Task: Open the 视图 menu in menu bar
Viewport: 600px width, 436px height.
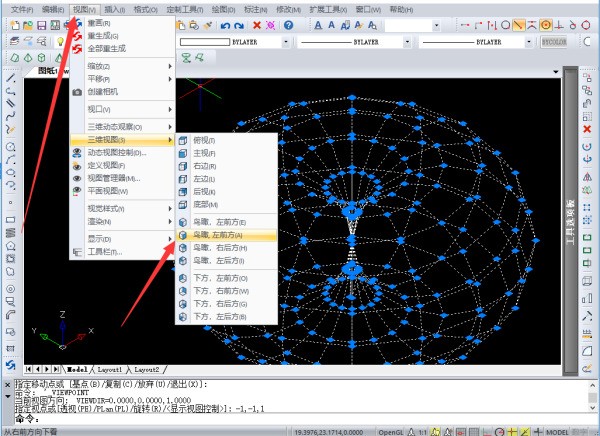Action: [84, 8]
